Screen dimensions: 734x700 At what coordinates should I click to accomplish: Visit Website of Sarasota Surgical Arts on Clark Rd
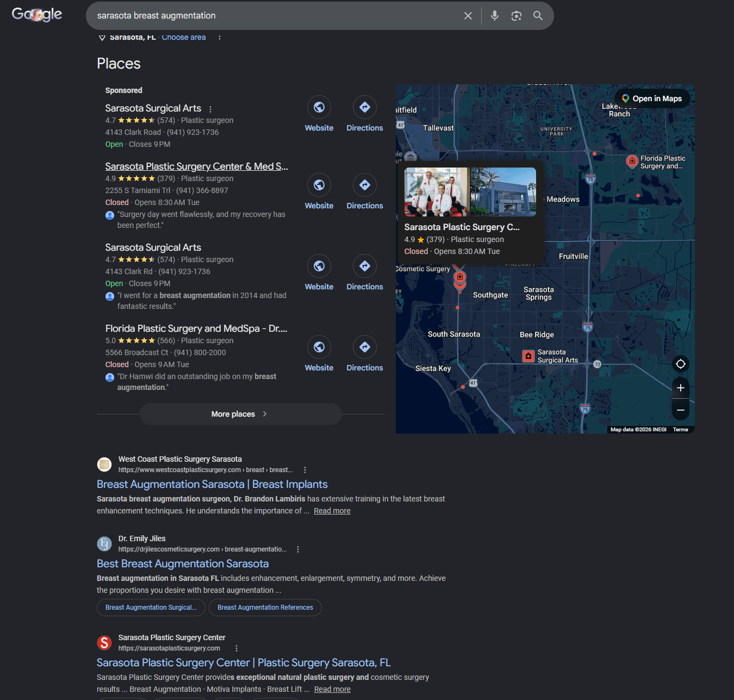pos(319,266)
